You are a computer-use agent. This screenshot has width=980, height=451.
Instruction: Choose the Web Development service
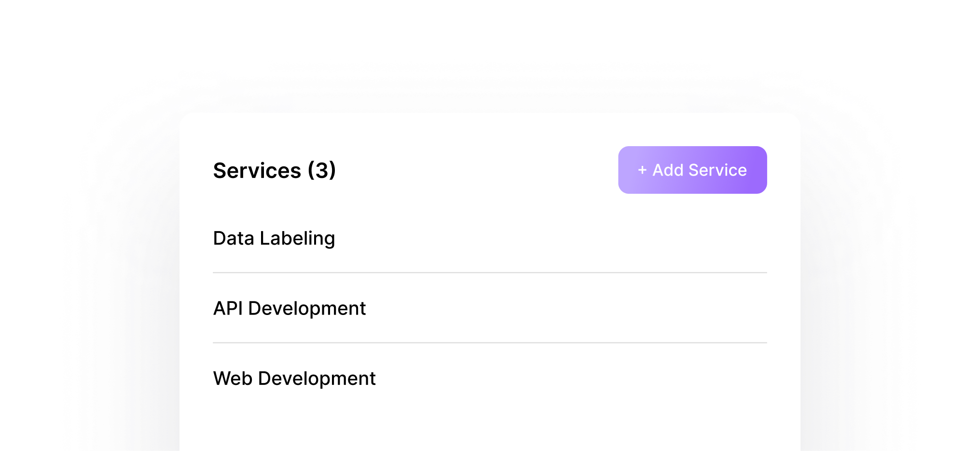point(294,379)
